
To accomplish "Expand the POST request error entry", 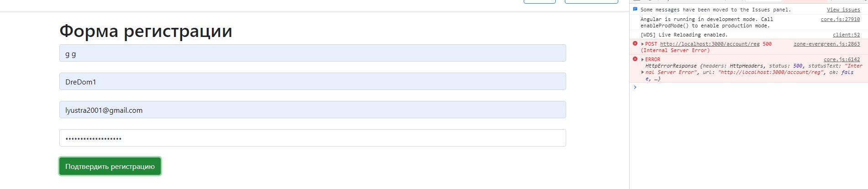I will point(642,44).
